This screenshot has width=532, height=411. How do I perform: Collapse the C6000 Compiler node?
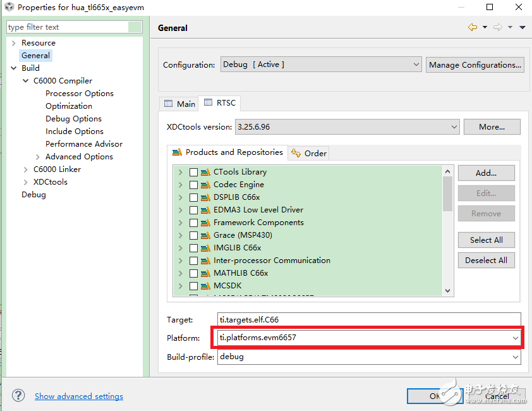[x=25, y=81]
